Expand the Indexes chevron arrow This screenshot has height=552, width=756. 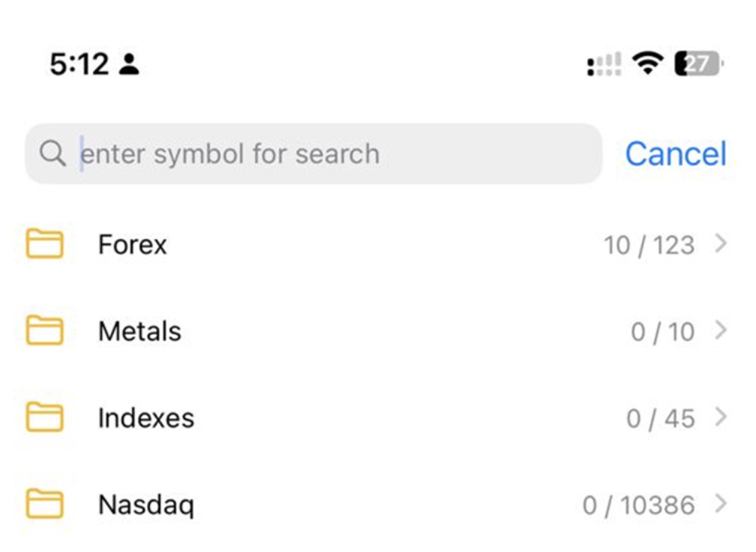[721, 418]
